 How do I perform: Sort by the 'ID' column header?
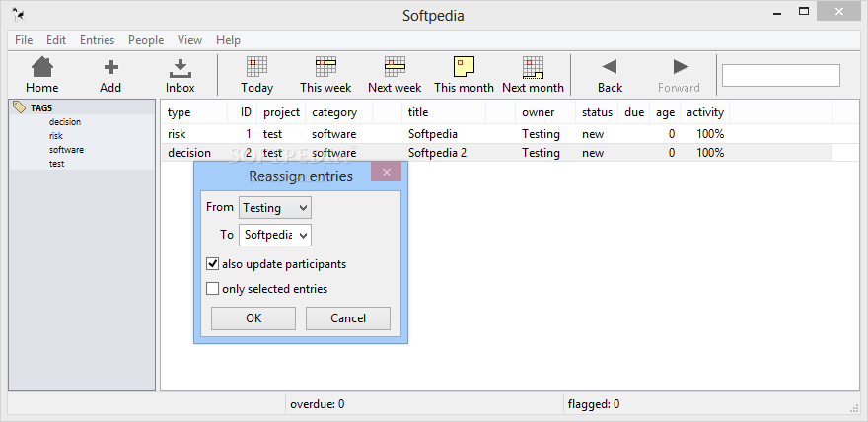(243, 112)
